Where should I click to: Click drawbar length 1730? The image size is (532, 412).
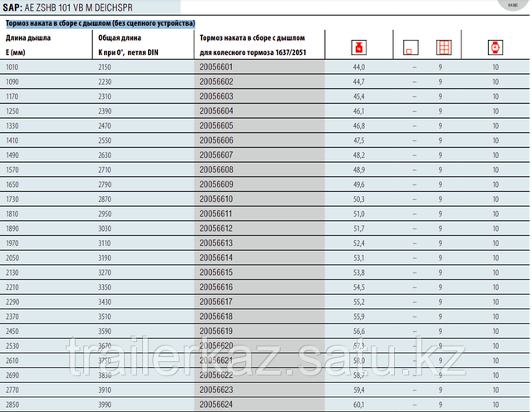pyautogui.click(x=12, y=199)
